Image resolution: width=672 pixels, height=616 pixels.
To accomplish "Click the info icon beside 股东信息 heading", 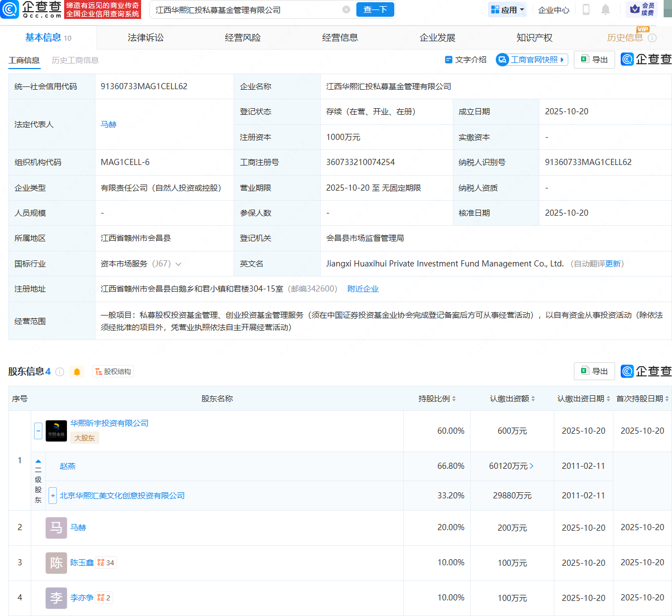I will (x=60, y=371).
